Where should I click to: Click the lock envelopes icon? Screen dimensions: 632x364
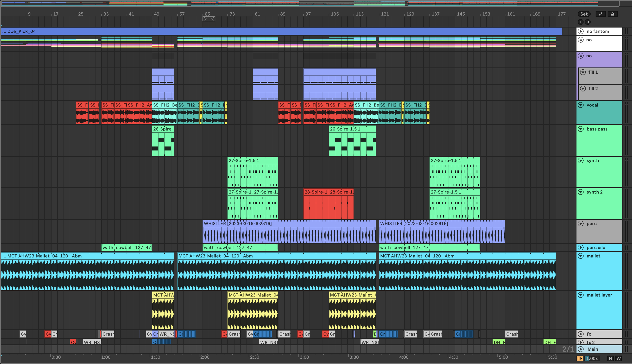coord(612,14)
